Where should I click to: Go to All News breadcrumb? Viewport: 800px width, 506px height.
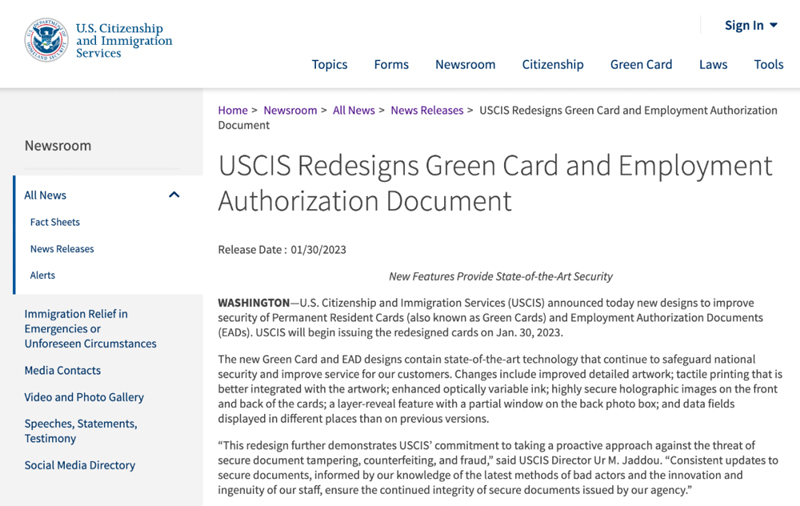coord(354,110)
